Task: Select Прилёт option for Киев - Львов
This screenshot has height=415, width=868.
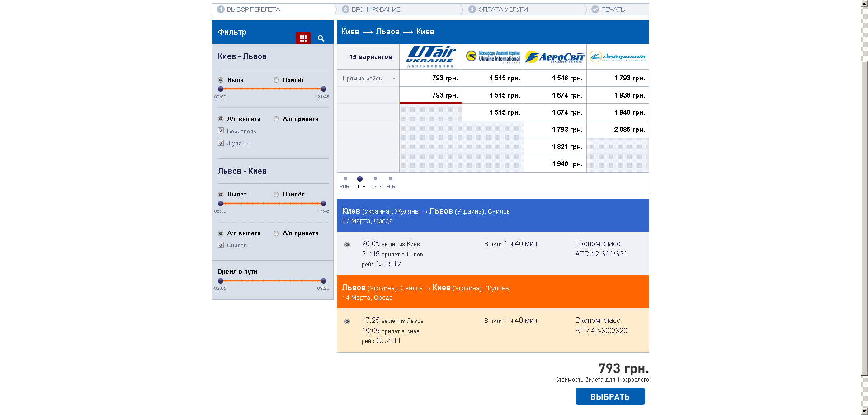Action: click(x=276, y=80)
